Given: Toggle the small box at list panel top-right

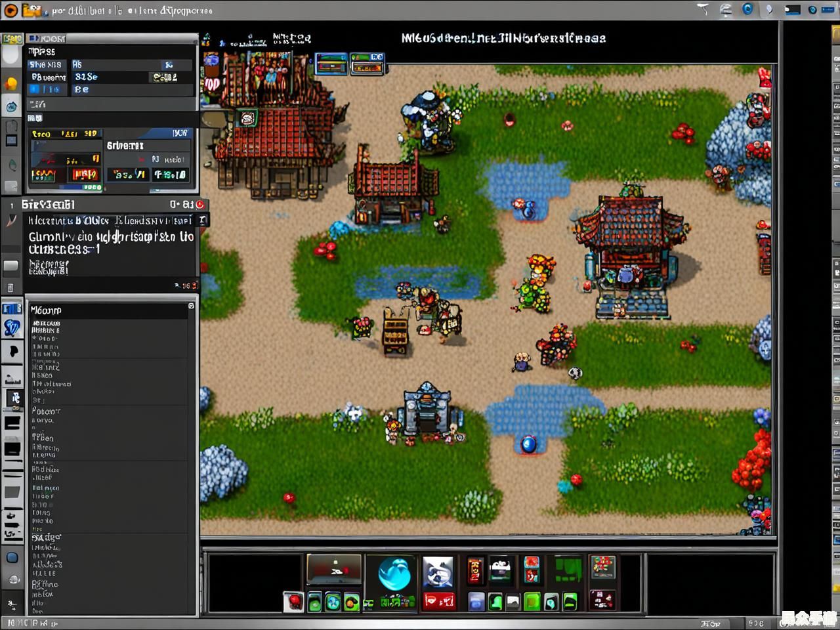Looking at the screenshot, I should [191, 306].
